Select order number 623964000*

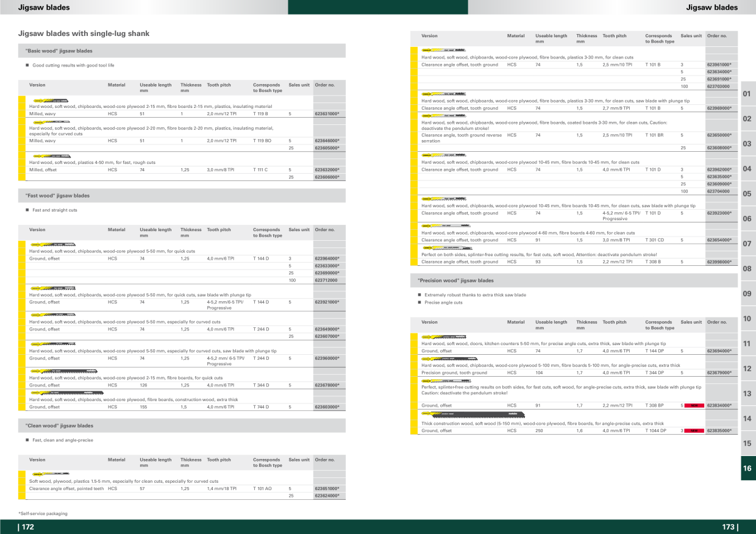click(x=327, y=258)
